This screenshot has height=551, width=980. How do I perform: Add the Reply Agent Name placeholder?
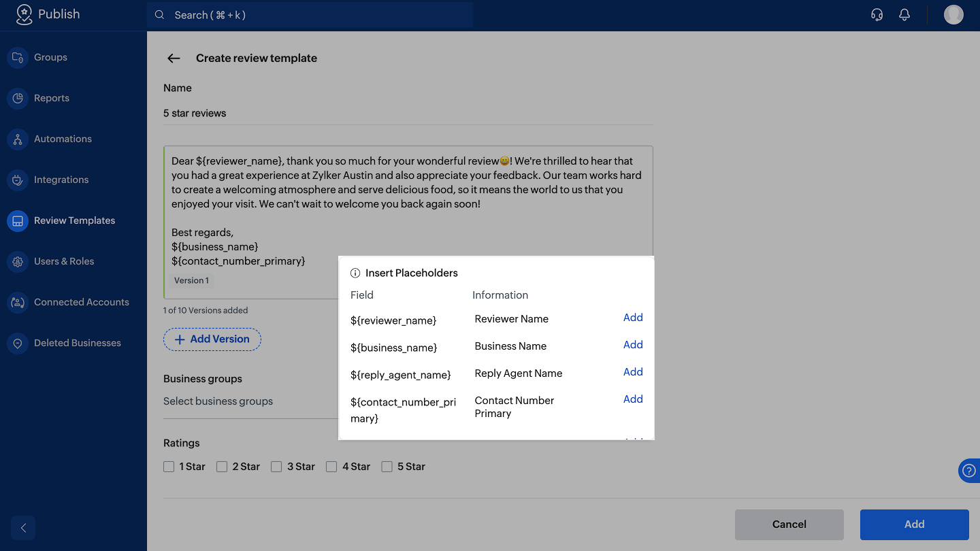point(633,372)
